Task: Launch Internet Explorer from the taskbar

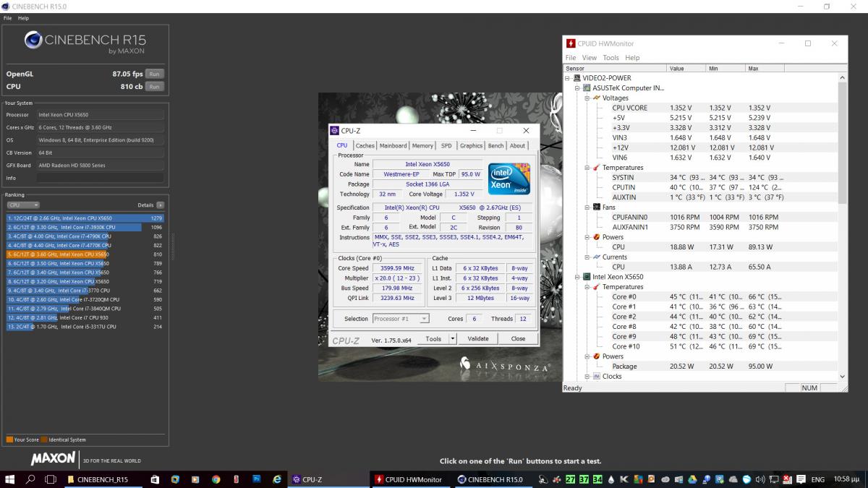Action: [x=276, y=479]
